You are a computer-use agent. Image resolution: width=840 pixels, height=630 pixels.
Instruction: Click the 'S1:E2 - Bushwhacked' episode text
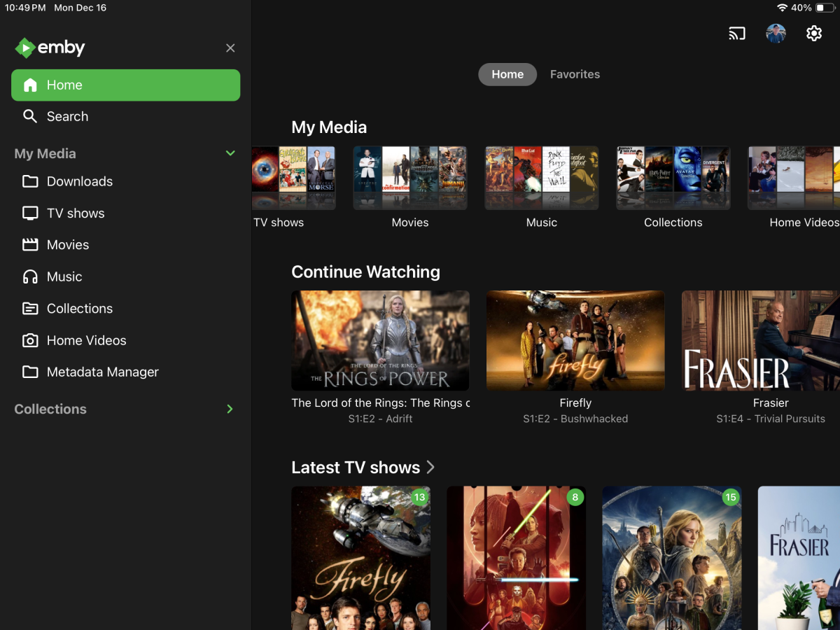pyautogui.click(x=575, y=419)
